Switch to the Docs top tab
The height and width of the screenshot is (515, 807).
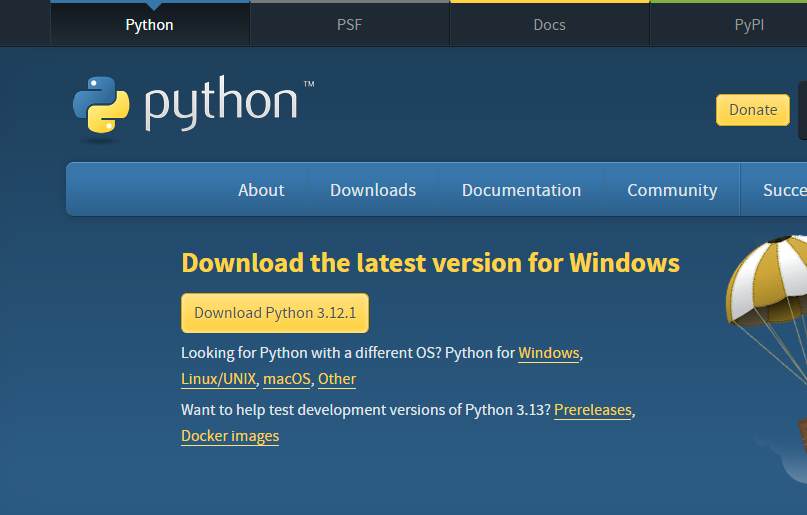[x=549, y=24]
